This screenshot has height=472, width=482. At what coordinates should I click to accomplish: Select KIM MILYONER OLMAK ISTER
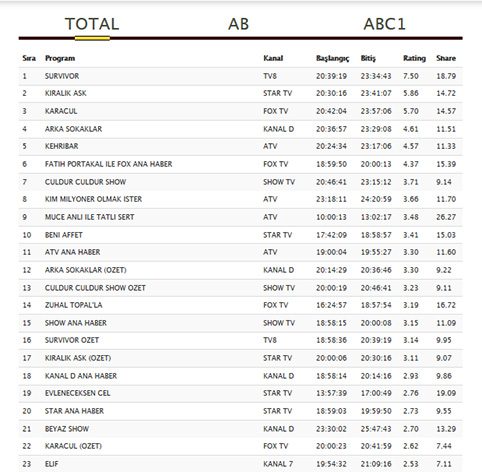tap(93, 199)
